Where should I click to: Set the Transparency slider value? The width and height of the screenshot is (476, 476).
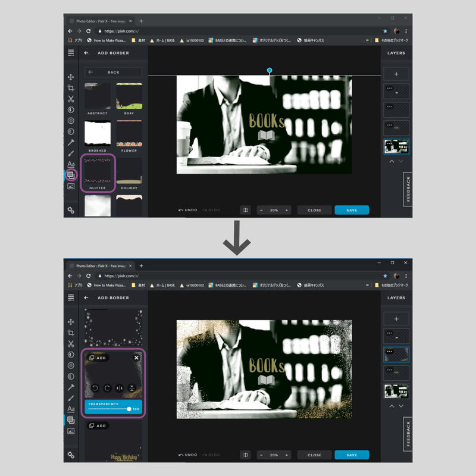[129, 409]
